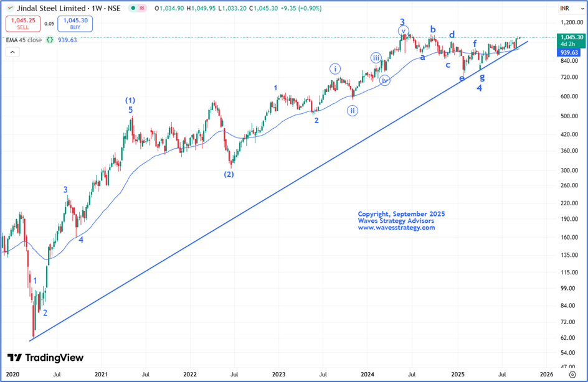This screenshot has height=382, width=588.
Task: Click the (1) wave label
Action: point(130,100)
